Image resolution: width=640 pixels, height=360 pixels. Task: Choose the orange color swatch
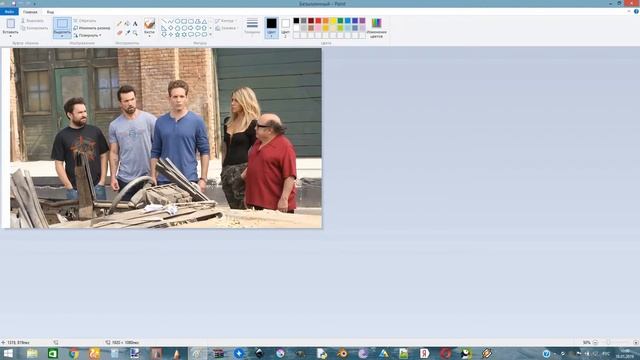pos(326,21)
